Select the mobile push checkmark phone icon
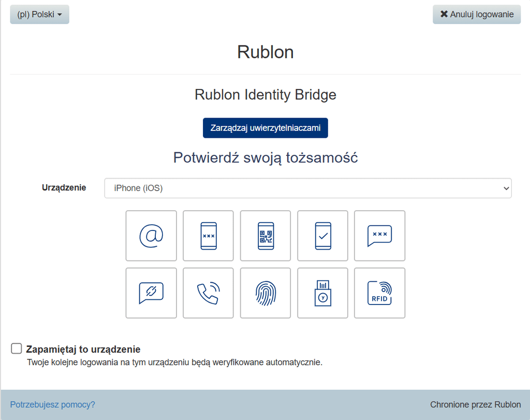Image resolution: width=530 pixels, height=420 pixels. click(x=323, y=236)
